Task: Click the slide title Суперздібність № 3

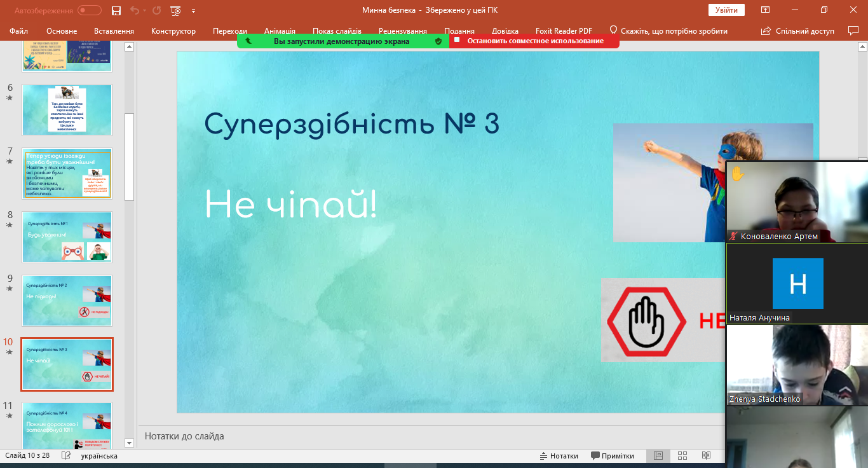Action: tap(351, 124)
